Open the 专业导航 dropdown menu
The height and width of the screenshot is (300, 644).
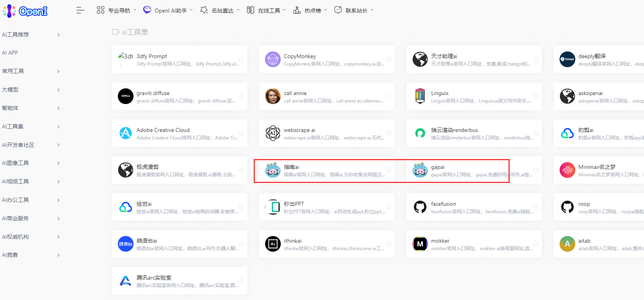tap(116, 10)
